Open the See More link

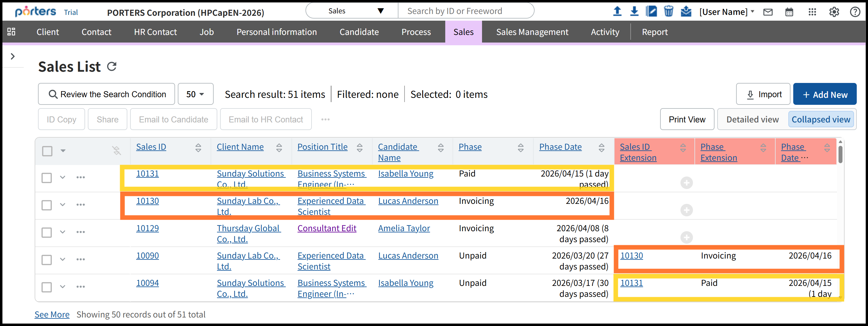pyautogui.click(x=52, y=314)
